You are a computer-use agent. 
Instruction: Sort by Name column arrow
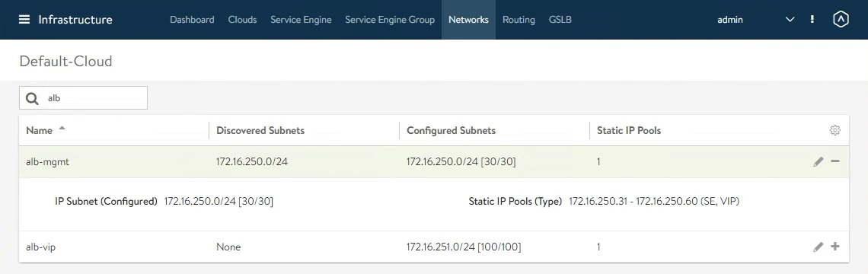pyautogui.click(x=62, y=129)
